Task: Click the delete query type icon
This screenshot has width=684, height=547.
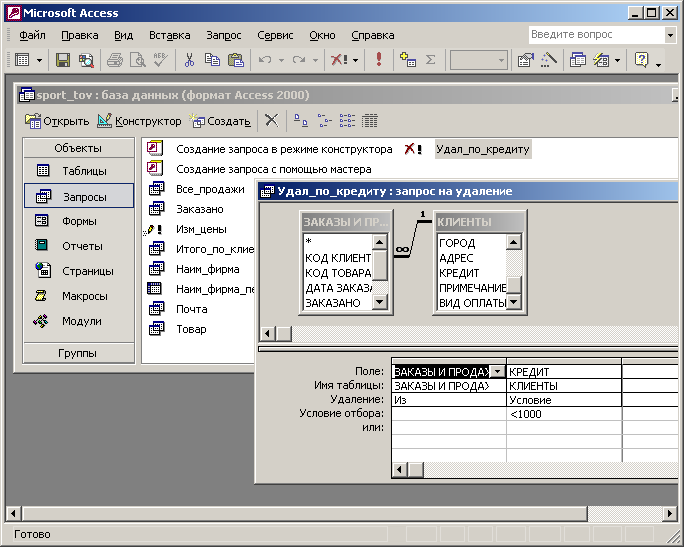Action: tap(339, 60)
